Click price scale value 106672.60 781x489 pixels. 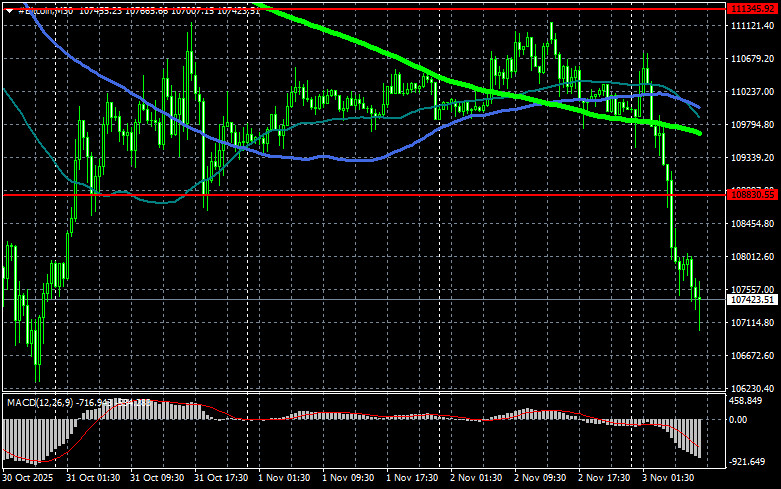(752, 356)
